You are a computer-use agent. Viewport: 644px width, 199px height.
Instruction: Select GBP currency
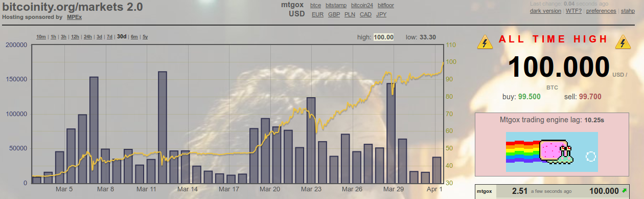coord(334,14)
